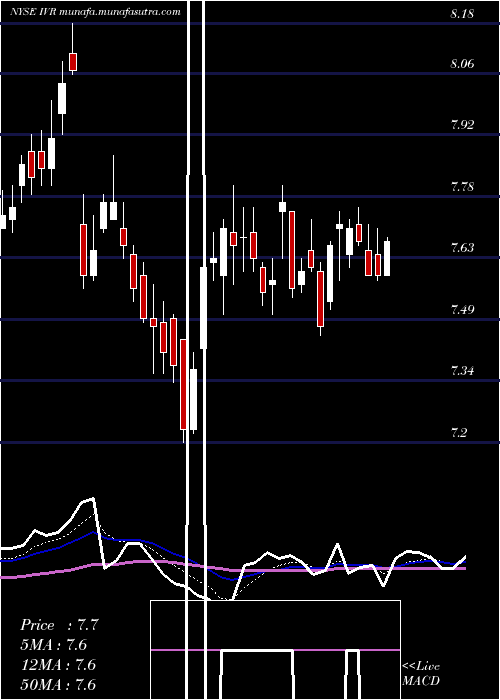Click the MACD histogram panel box
500x700 pixels.
[275, 650]
